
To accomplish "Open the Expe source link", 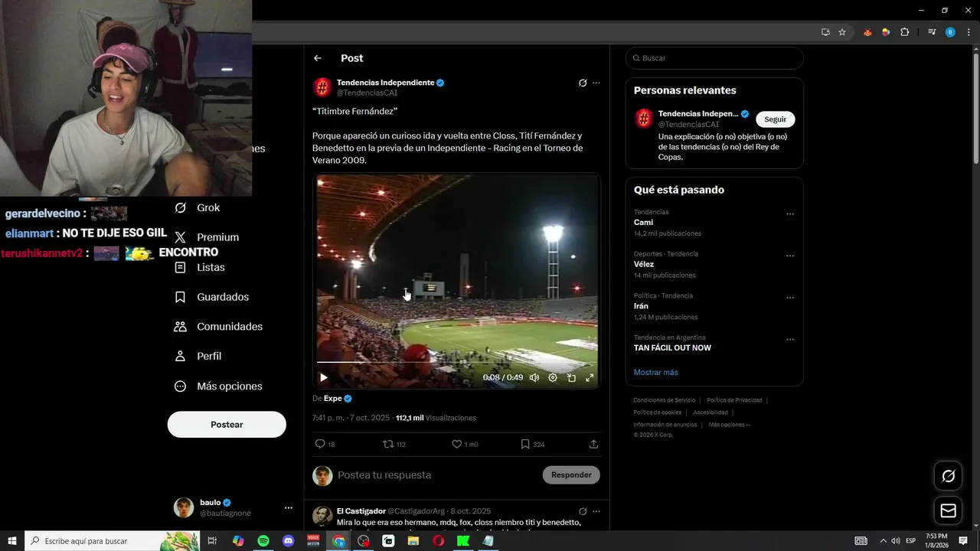I will click(x=338, y=399).
